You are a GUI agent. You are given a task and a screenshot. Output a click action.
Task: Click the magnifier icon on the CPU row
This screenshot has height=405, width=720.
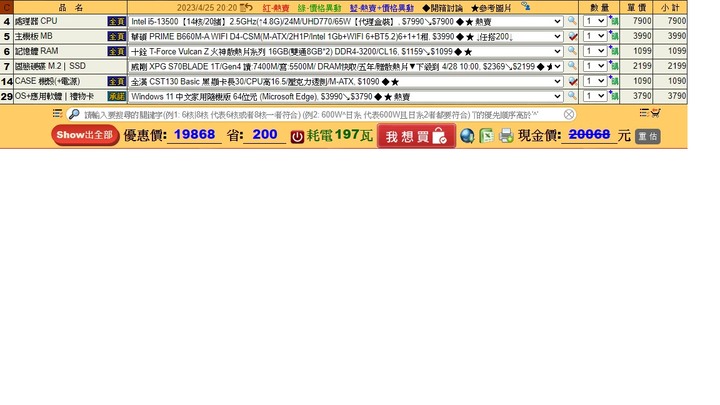pyautogui.click(x=572, y=21)
